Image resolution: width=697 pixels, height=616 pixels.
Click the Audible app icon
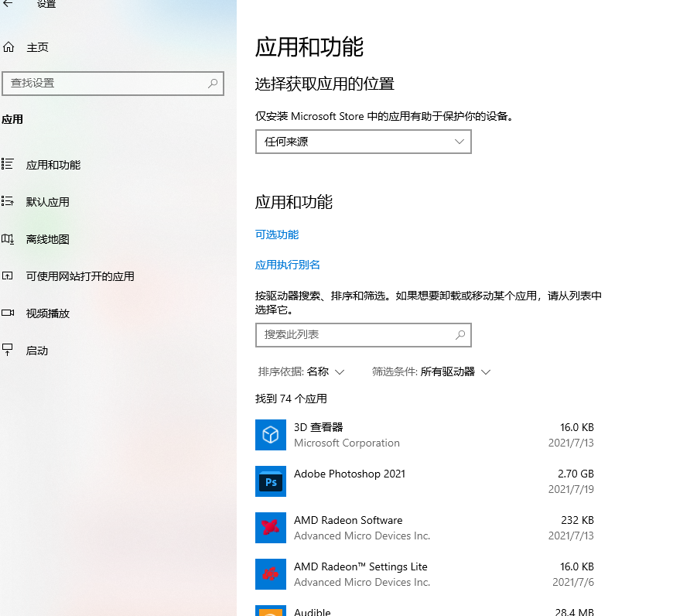(x=271, y=611)
